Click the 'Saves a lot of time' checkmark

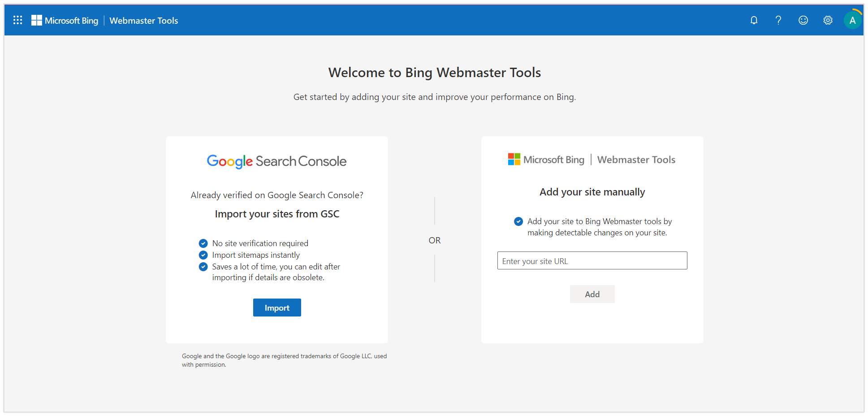203,267
